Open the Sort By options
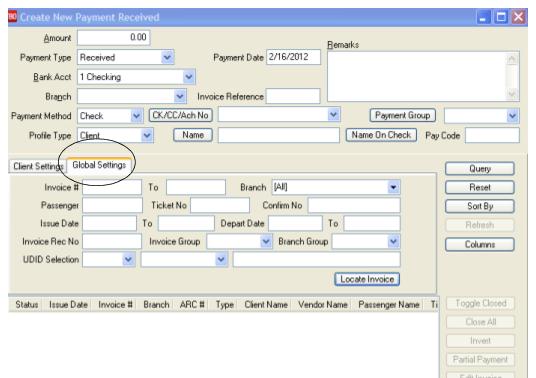The height and width of the screenshot is (378, 536). [480, 206]
